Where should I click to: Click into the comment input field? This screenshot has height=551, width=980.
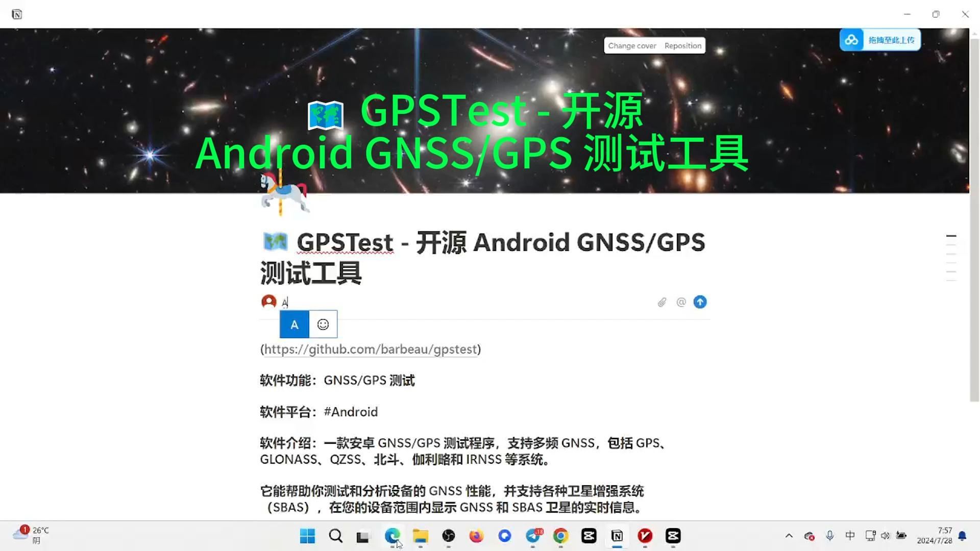tap(467, 303)
